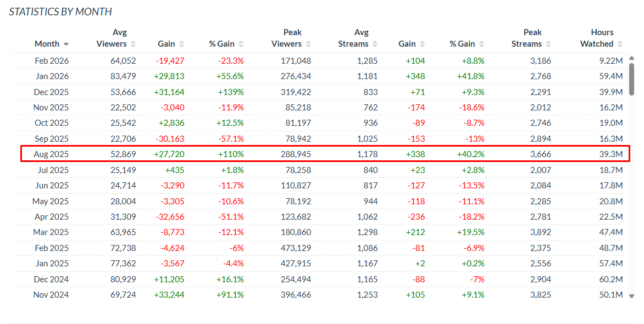Click scrollbar down arrow of the table

pos(632,296)
